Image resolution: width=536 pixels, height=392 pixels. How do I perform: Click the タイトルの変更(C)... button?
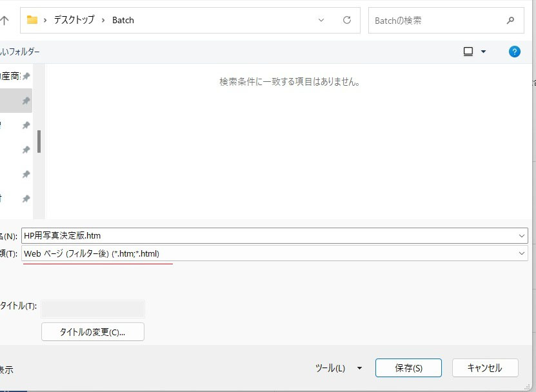pyautogui.click(x=92, y=332)
